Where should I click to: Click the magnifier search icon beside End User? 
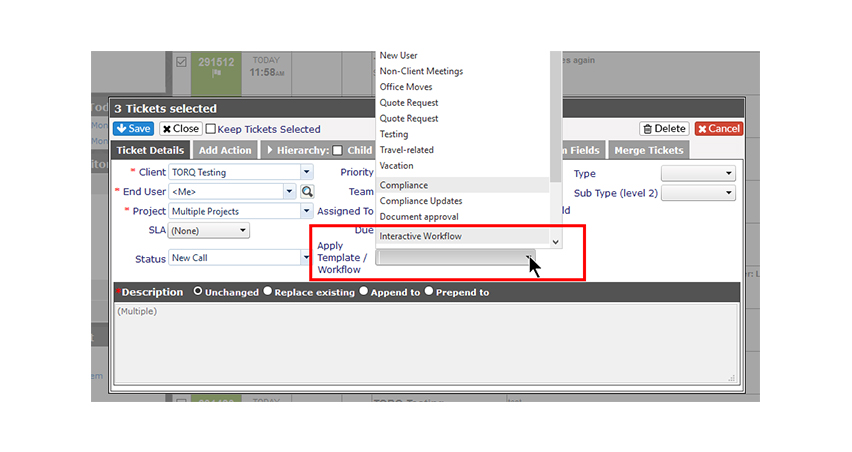(x=307, y=191)
